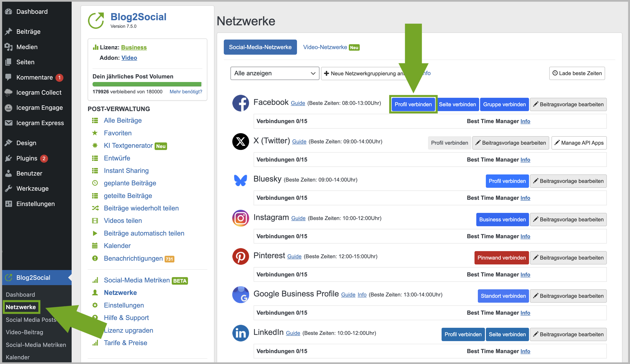Open Benachrichtigungen link with 731 badge
This screenshot has width=630, height=364.
pos(133,258)
